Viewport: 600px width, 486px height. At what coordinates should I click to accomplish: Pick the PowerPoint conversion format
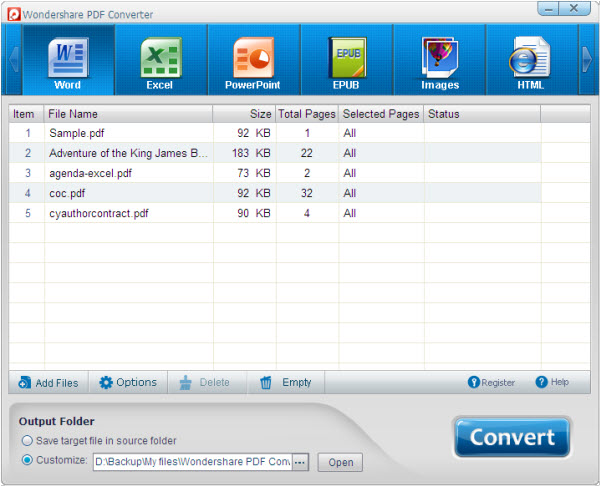253,60
